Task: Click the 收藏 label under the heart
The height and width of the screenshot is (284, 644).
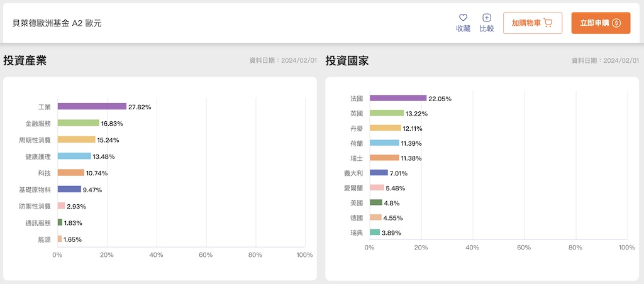Action: [463, 28]
